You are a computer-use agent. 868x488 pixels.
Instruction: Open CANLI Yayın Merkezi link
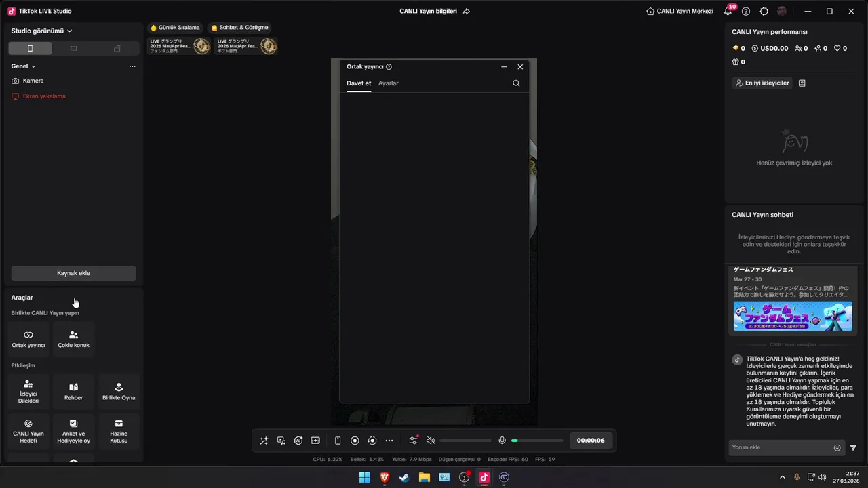click(x=680, y=12)
